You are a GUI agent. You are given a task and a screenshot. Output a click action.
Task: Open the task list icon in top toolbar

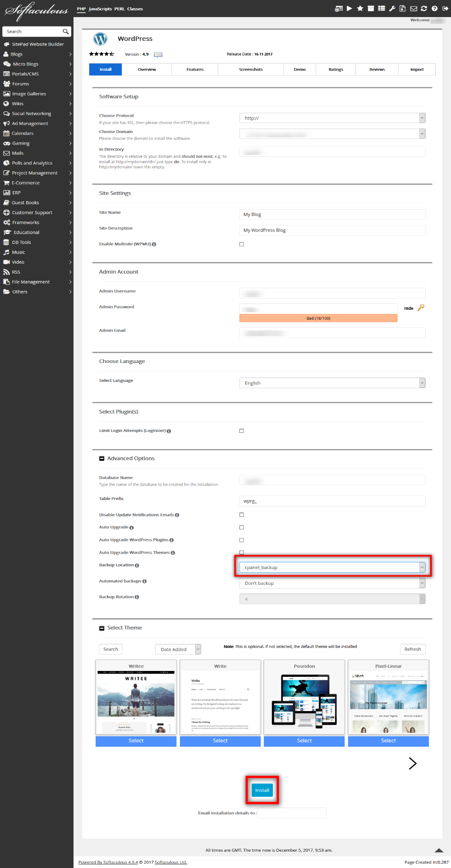point(382,9)
